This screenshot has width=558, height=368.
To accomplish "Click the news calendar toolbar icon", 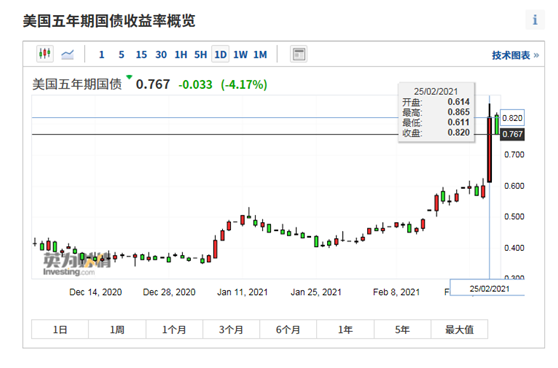I will [x=299, y=54].
